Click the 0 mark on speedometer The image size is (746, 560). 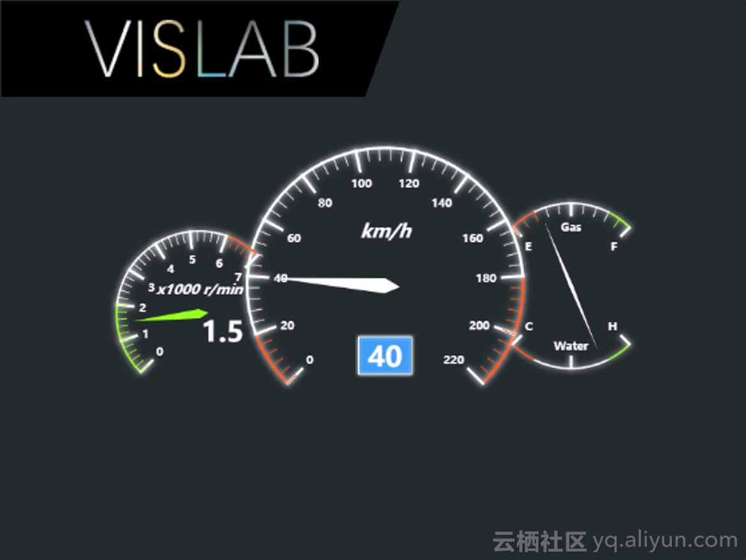310,360
